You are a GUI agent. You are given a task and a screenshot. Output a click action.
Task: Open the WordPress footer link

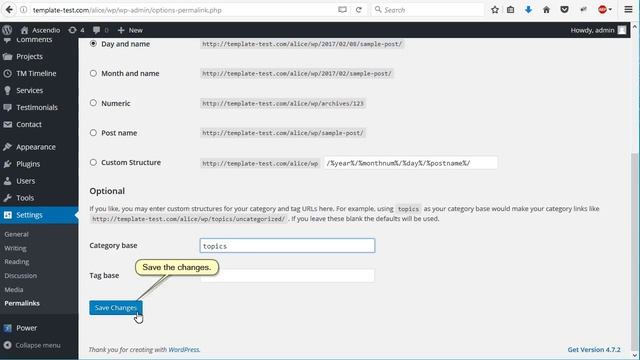tap(184, 350)
